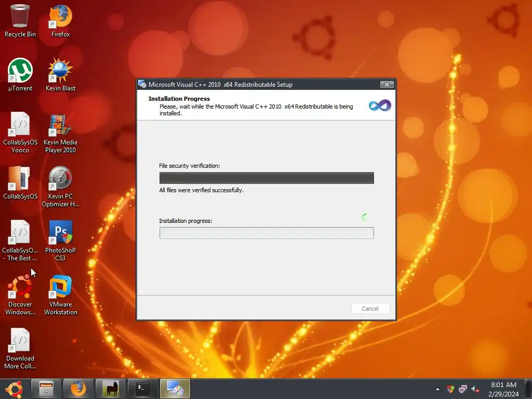Select the CollabSysOS - The Best shortcut
532x399 pixels.
pyautogui.click(x=20, y=241)
